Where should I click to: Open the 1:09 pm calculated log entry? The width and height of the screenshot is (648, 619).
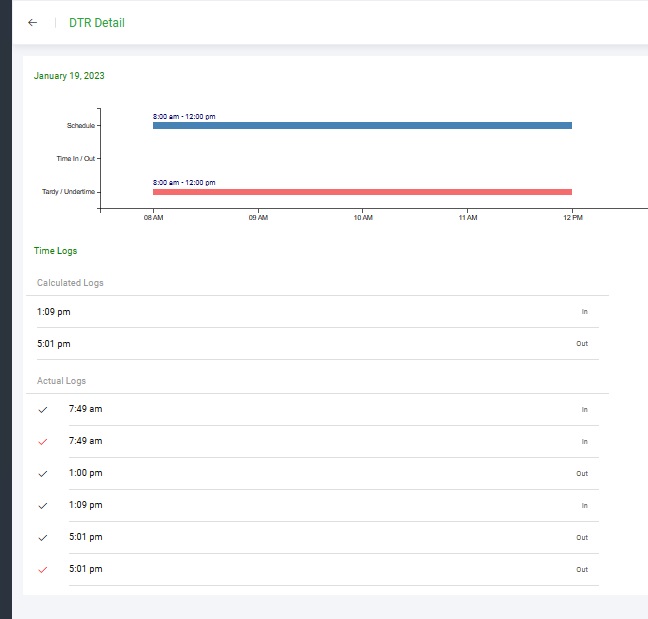tap(54, 312)
